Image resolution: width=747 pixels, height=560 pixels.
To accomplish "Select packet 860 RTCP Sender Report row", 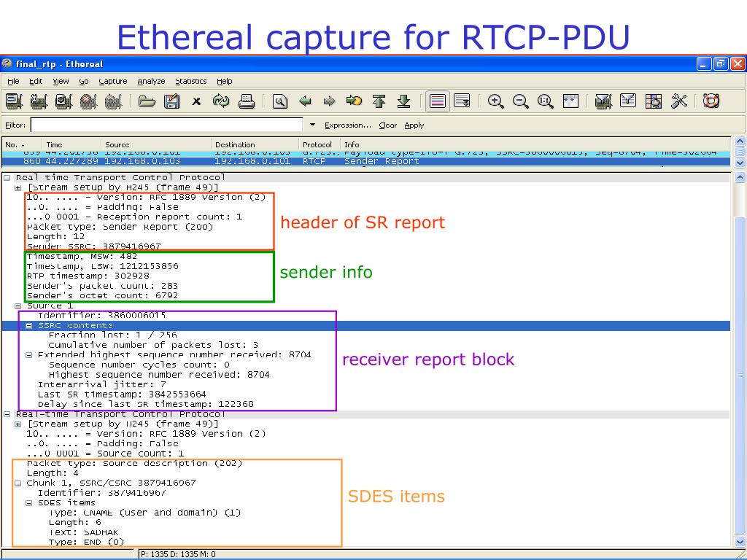I will pyautogui.click(x=366, y=161).
